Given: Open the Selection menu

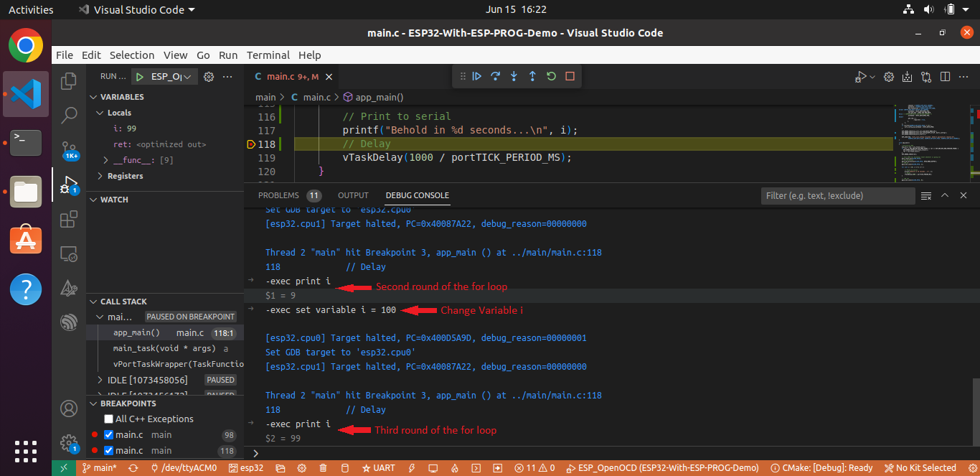Looking at the screenshot, I should point(132,55).
